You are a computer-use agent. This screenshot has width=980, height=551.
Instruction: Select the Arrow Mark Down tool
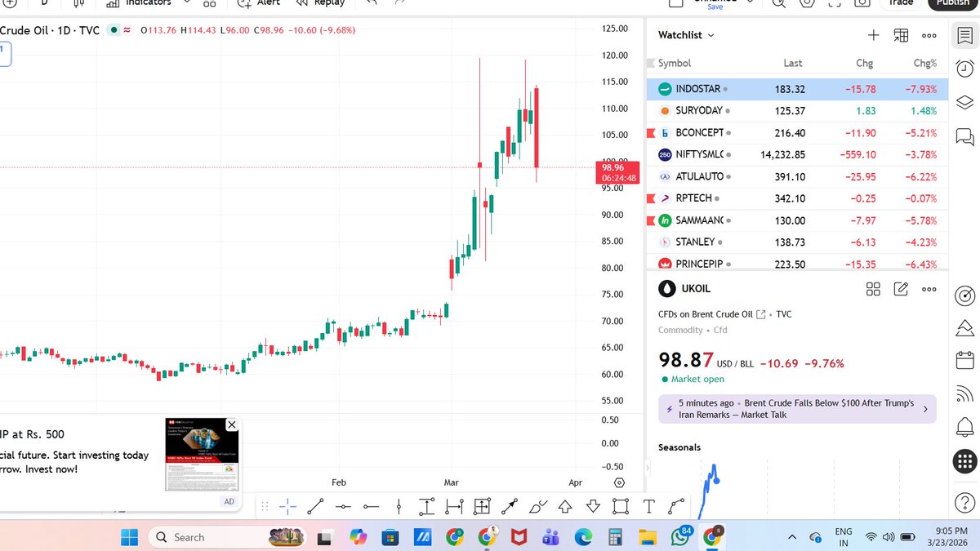(x=593, y=506)
